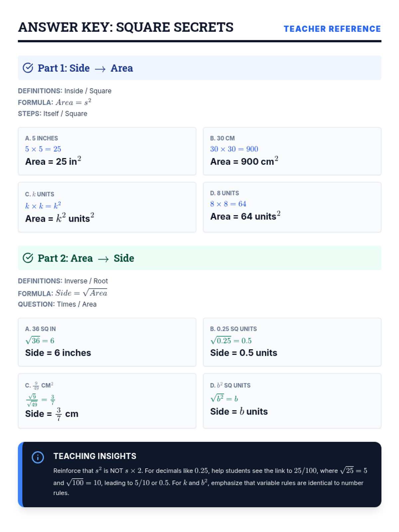
Task: Click the Answer Key: Square Secrets title
Action: click(x=126, y=27)
